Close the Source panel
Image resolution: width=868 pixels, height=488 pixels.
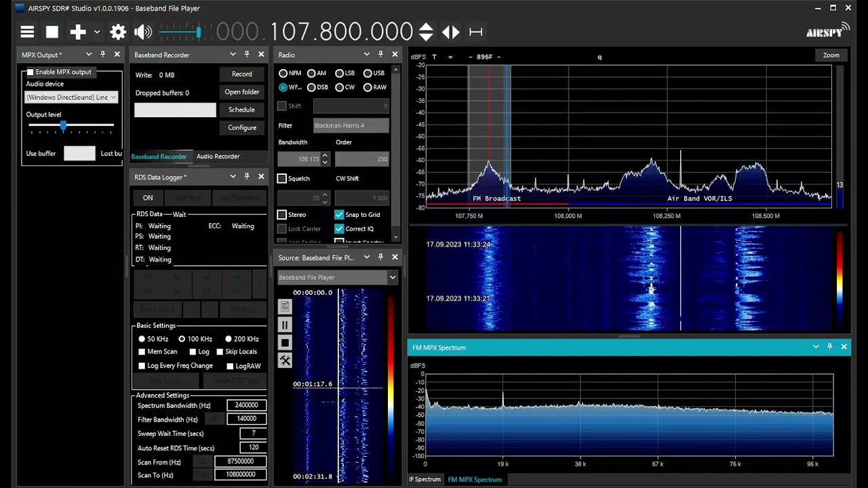[395, 258]
